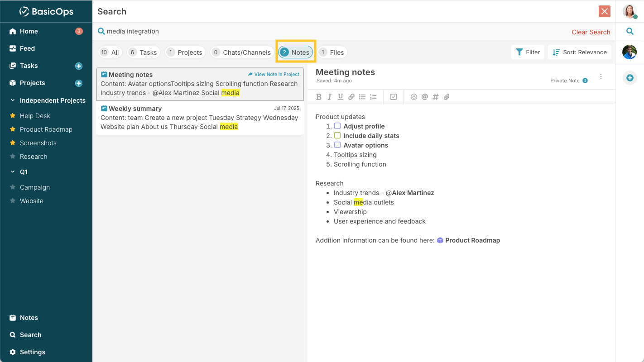Open the emoji picker in note toolbar
This screenshot has width=644, height=362.
coord(414,97)
